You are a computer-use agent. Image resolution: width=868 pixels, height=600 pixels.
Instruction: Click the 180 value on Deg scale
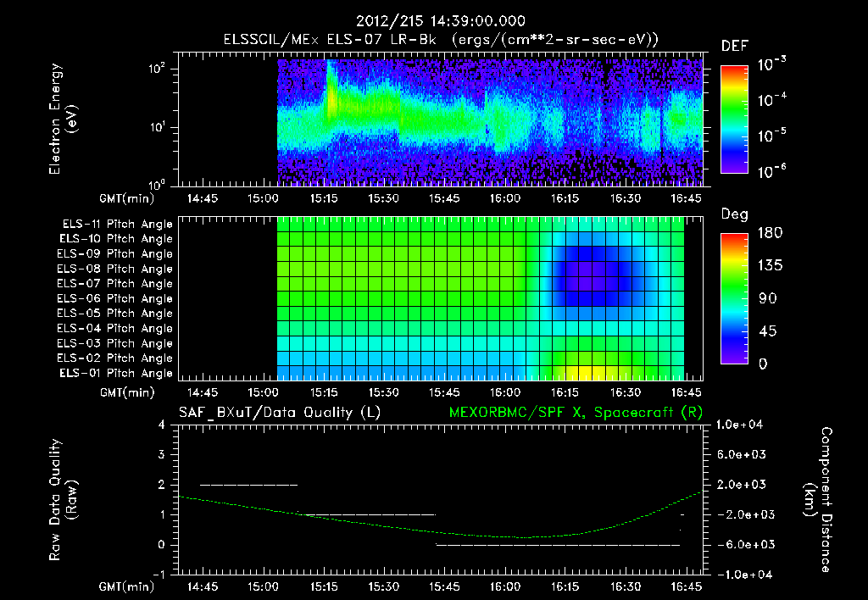[770, 233]
